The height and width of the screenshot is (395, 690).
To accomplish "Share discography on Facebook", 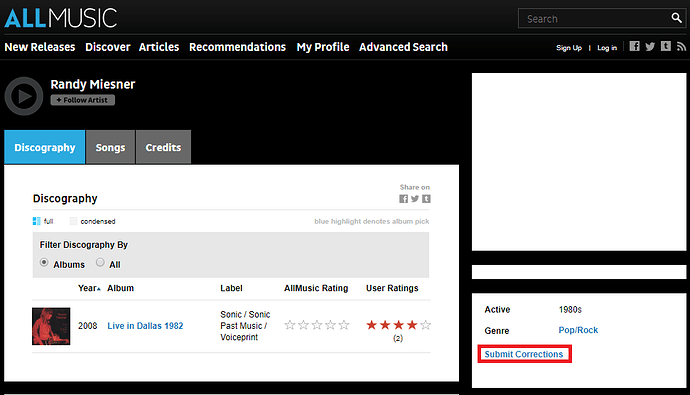I will (404, 199).
